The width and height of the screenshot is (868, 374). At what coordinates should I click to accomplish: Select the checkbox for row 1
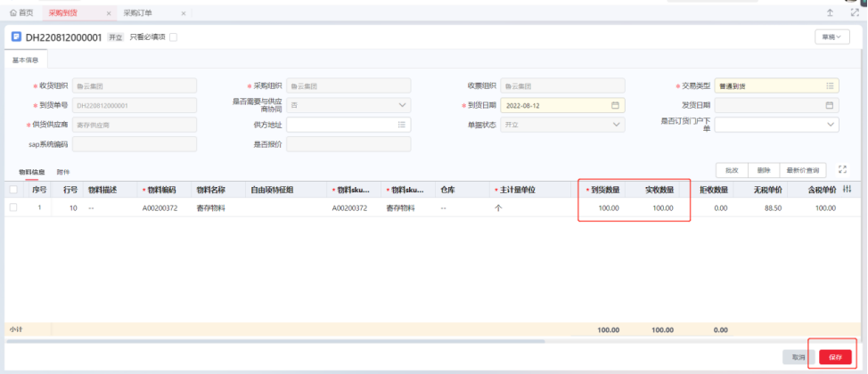(x=12, y=207)
